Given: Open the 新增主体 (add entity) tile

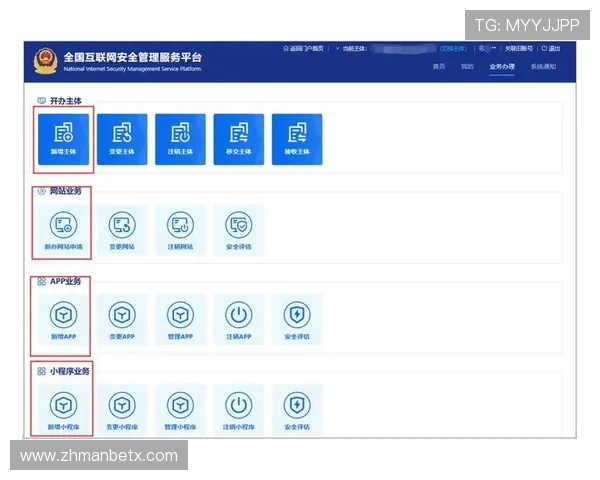Looking at the screenshot, I should [64, 139].
